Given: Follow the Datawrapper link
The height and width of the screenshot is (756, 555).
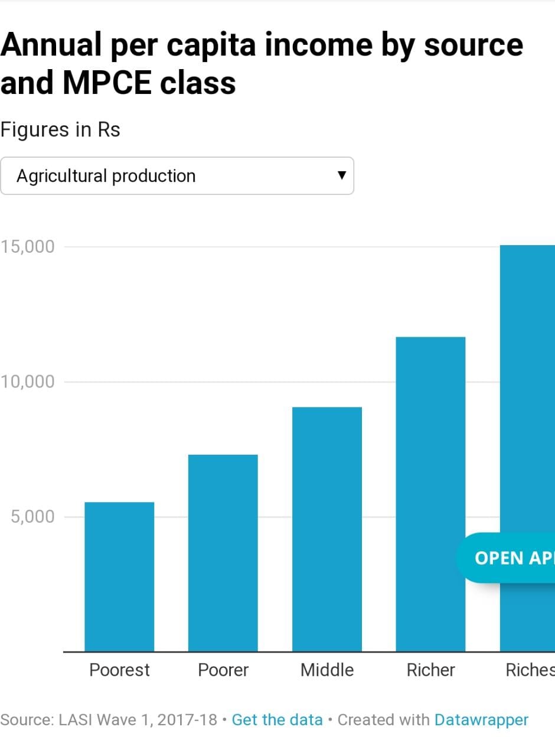Looking at the screenshot, I should (481, 720).
